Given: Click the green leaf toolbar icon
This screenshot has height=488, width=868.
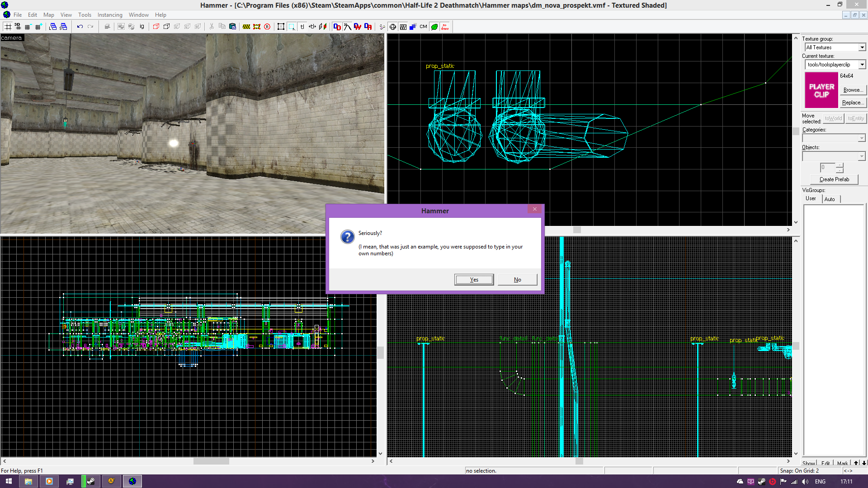Looking at the screenshot, I should [434, 27].
